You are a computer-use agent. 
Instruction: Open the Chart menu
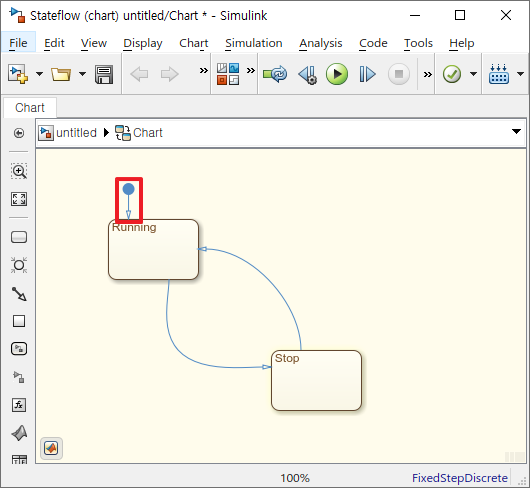[194, 43]
